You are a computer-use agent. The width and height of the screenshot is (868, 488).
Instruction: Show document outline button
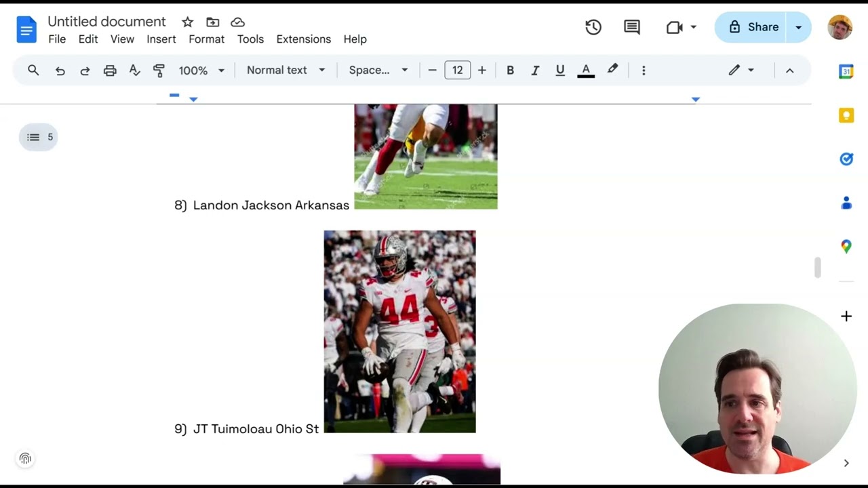pyautogui.click(x=39, y=137)
